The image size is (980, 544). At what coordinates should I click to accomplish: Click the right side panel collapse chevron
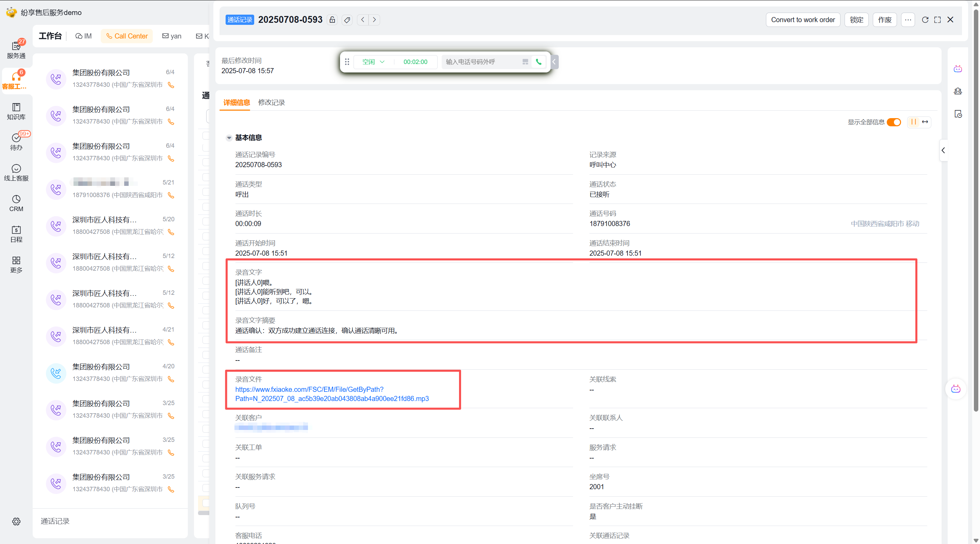[x=943, y=150]
